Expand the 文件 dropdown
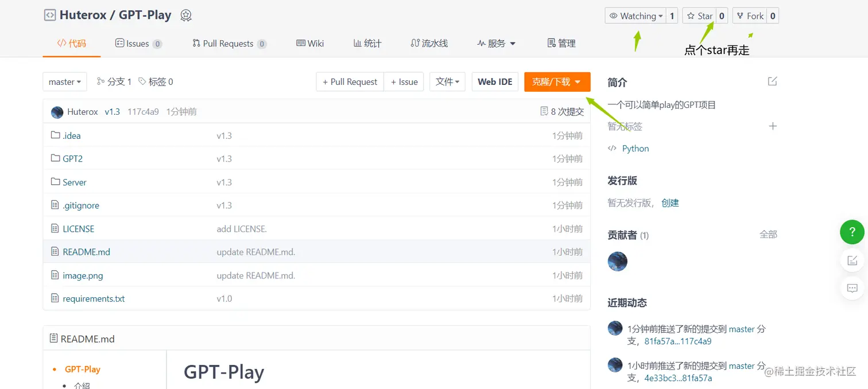The width and height of the screenshot is (868, 389). tap(447, 81)
